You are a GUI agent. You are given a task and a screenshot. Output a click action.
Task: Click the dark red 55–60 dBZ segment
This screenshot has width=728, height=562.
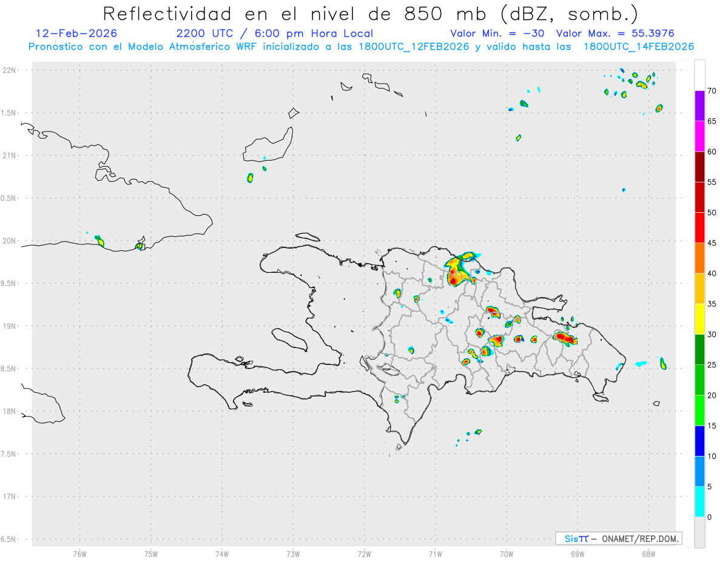pyautogui.click(x=699, y=167)
